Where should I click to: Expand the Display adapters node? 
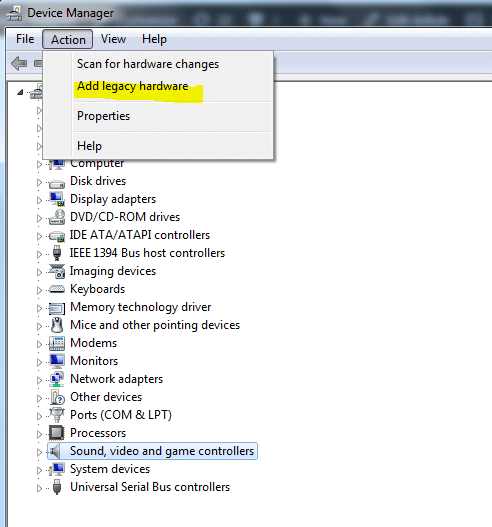point(39,200)
